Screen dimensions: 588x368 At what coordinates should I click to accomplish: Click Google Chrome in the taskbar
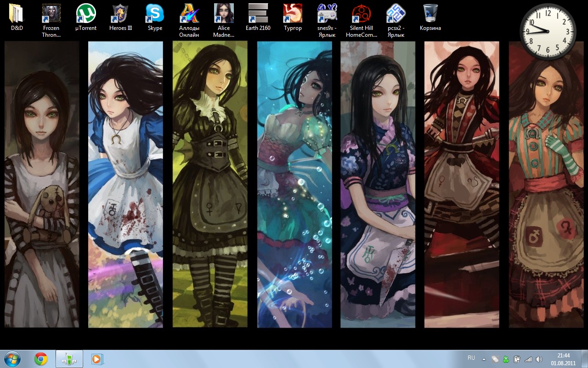(41, 359)
